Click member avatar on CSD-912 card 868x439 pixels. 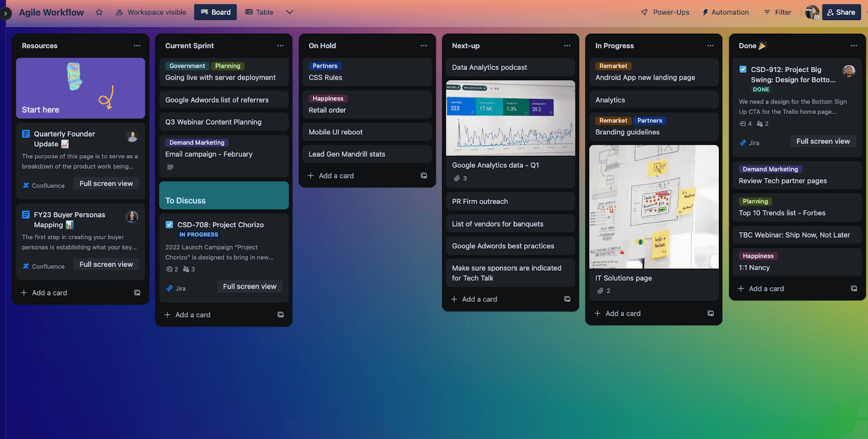[x=849, y=71]
